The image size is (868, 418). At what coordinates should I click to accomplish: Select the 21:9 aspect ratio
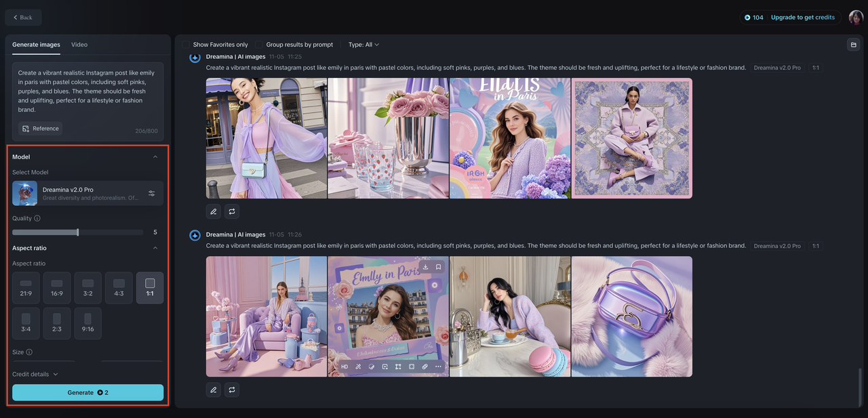pos(26,288)
